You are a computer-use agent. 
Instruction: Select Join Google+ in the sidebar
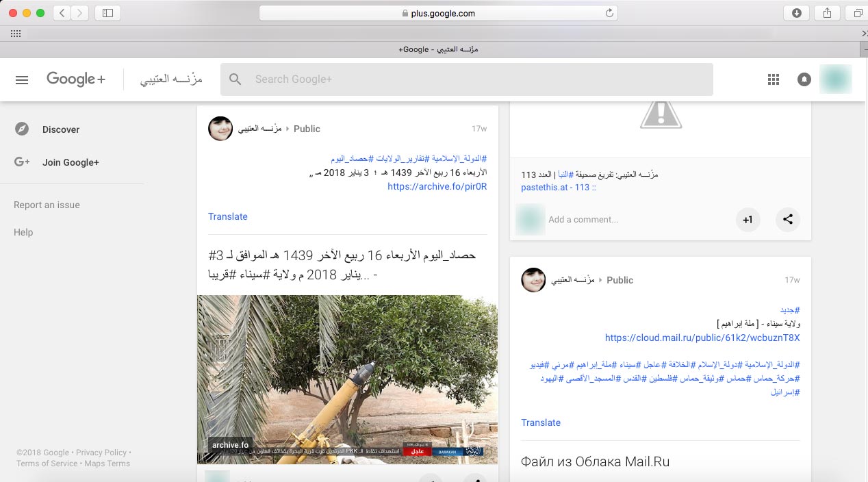coord(71,162)
